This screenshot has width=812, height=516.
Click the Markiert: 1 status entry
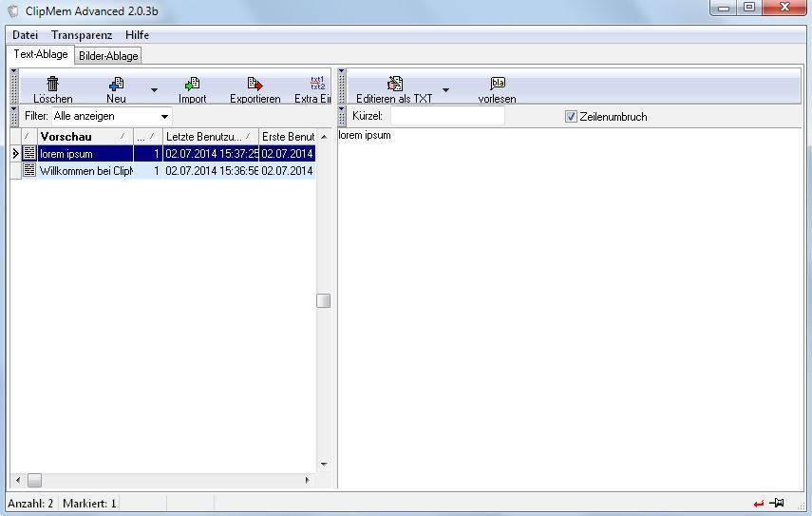(89, 504)
